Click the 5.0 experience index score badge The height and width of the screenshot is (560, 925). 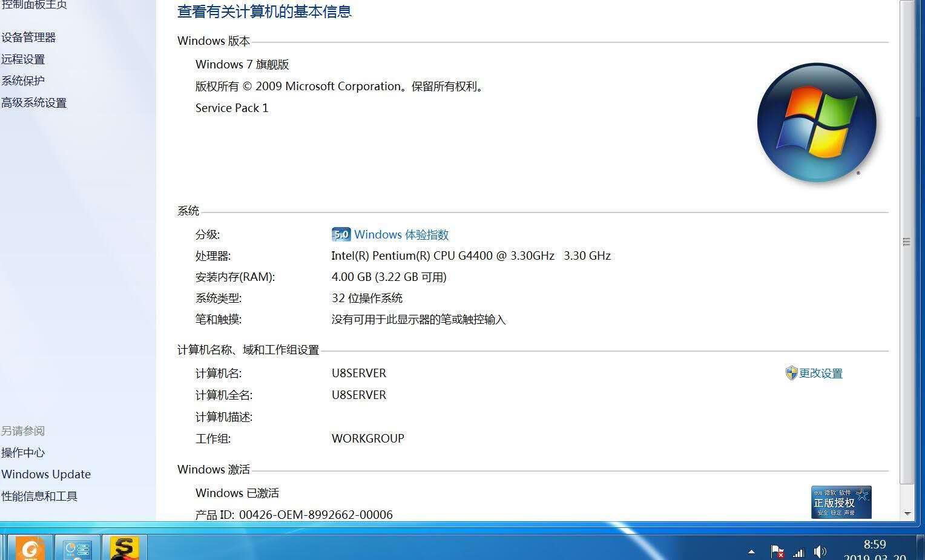pyautogui.click(x=341, y=234)
